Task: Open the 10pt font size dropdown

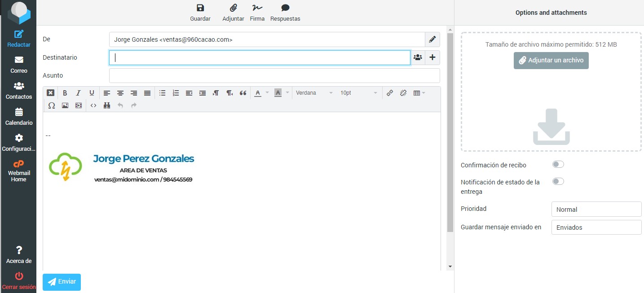Action: tap(358, 93)
